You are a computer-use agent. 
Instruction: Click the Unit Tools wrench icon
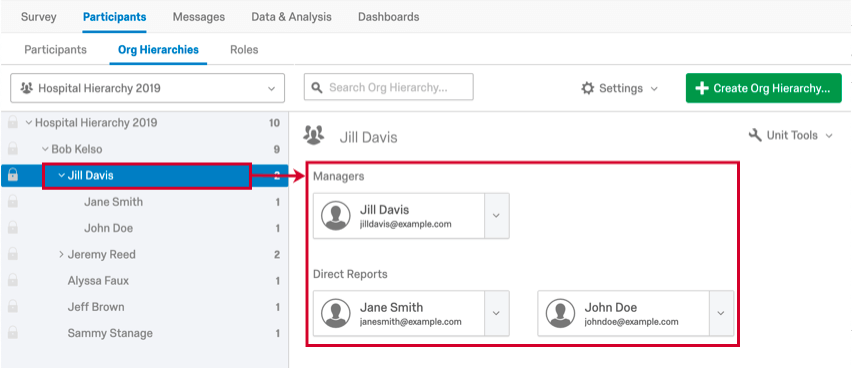(x=755, y=135)
